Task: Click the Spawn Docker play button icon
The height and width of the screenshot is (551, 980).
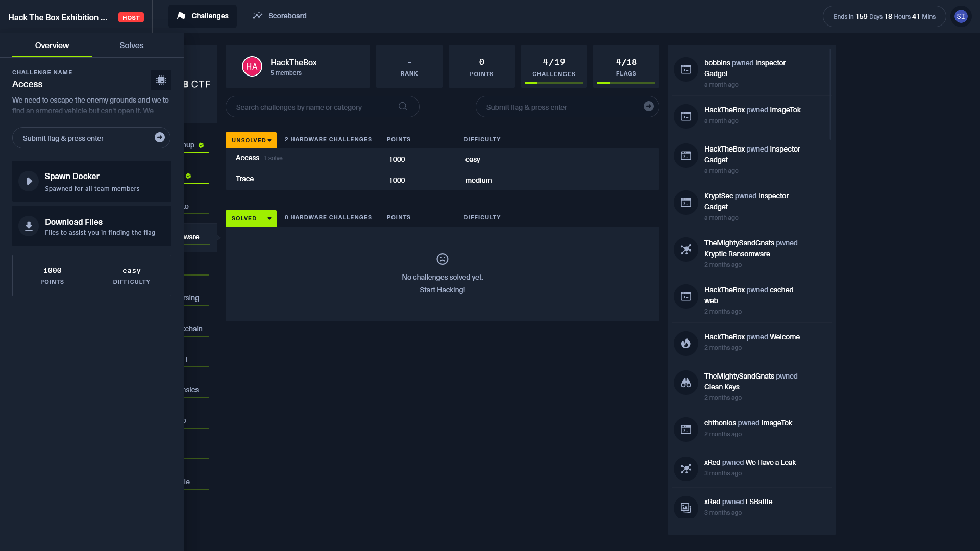Action: click(28, 181)
